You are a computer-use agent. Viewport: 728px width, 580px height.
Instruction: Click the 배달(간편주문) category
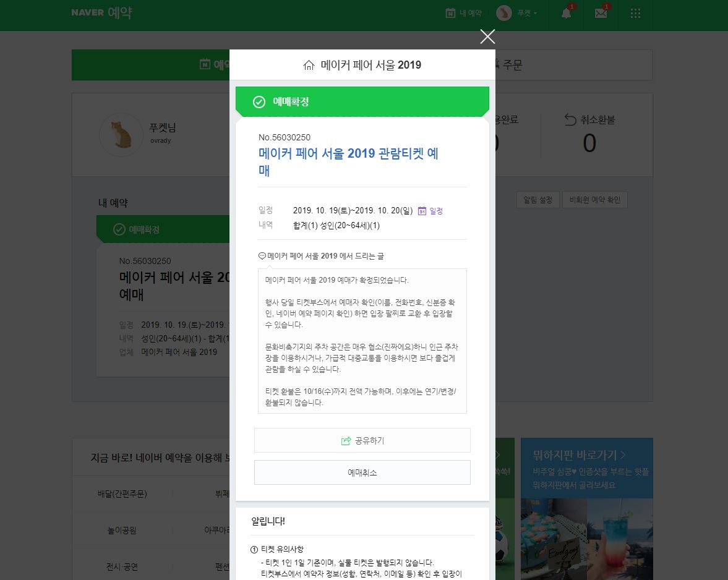[122, 493]
